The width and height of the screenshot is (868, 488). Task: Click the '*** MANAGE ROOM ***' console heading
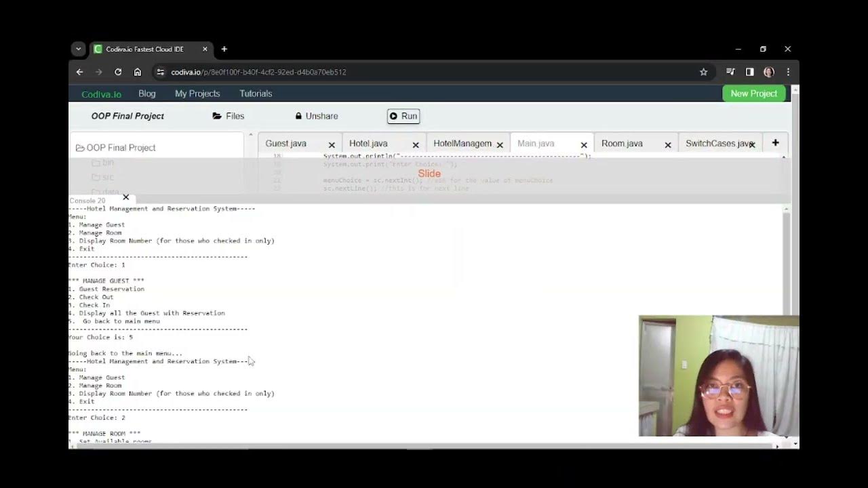point(104,434)
